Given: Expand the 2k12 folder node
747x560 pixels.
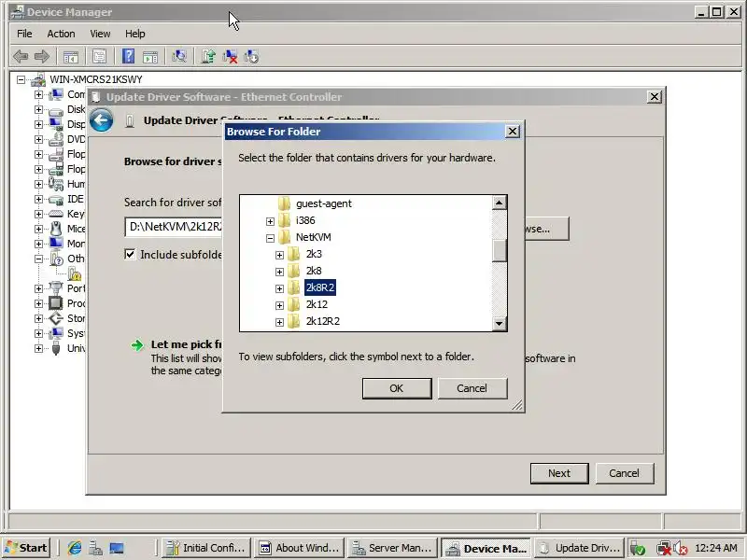Looking at the screenshot, I should pyautogui.click(x=279, y=306).
